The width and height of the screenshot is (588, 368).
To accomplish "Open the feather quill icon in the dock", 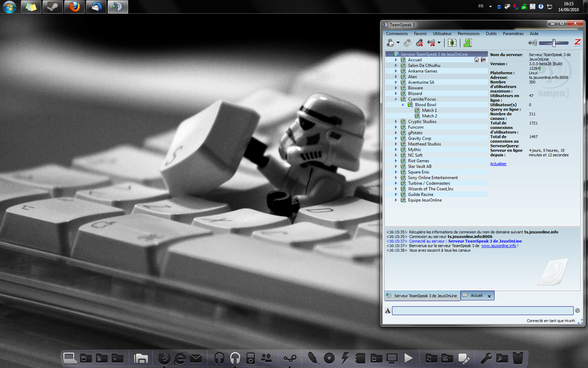I will tap(313, 358).
